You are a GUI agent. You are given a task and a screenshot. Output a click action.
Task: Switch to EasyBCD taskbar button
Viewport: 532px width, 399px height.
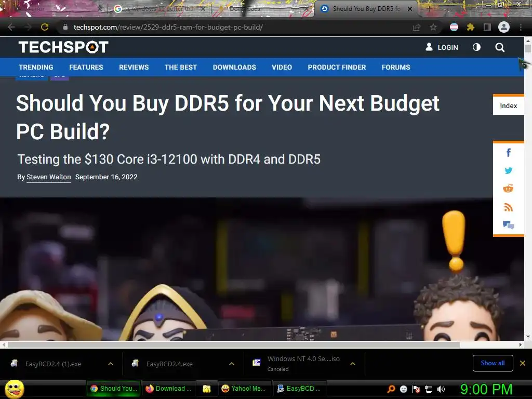[x=299, y=389]
